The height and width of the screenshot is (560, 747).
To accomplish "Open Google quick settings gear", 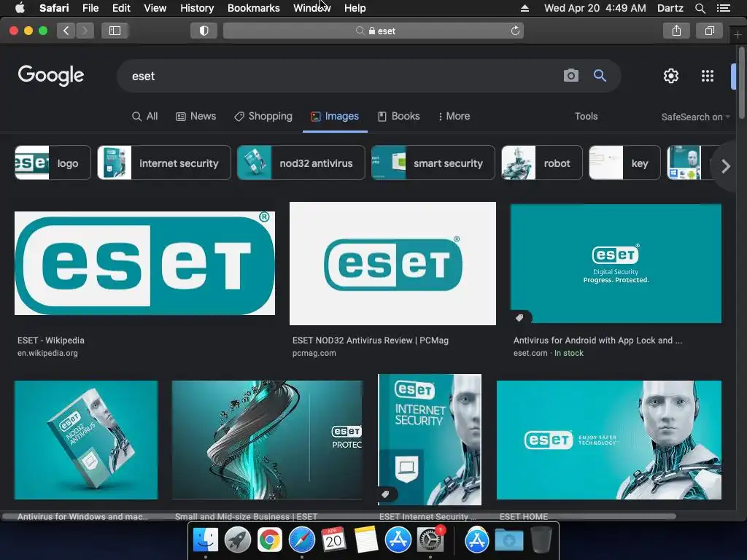I will point(671,76).
